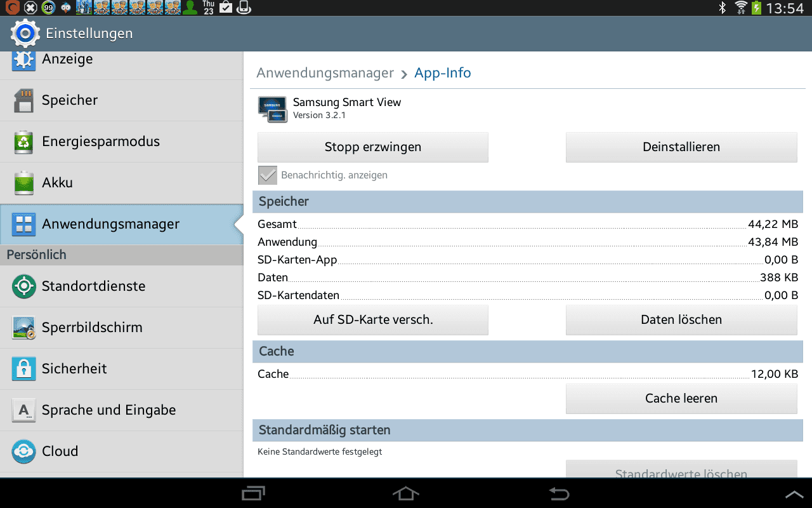Image resolution: width=812 pixels, height=508 pixels.
Task: Tap the shopping bag checkmark notification icon
Action: (x=226, y=8)
